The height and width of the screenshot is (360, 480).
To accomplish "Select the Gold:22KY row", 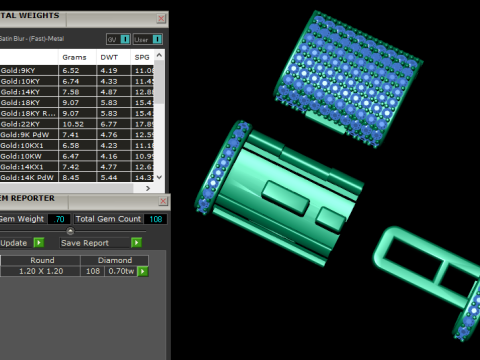I will 77,124.
